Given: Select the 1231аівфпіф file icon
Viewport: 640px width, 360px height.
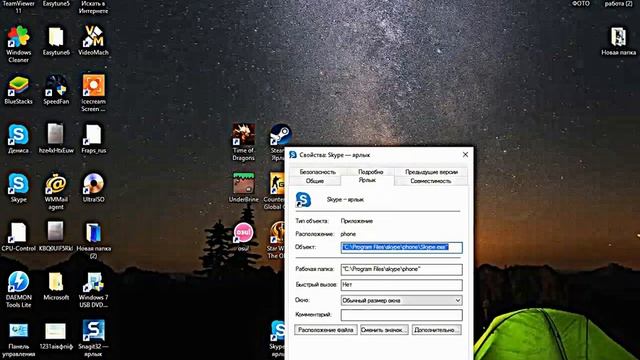Looking at the screenshot, I should pyautogui.click(x=56, y=331).
